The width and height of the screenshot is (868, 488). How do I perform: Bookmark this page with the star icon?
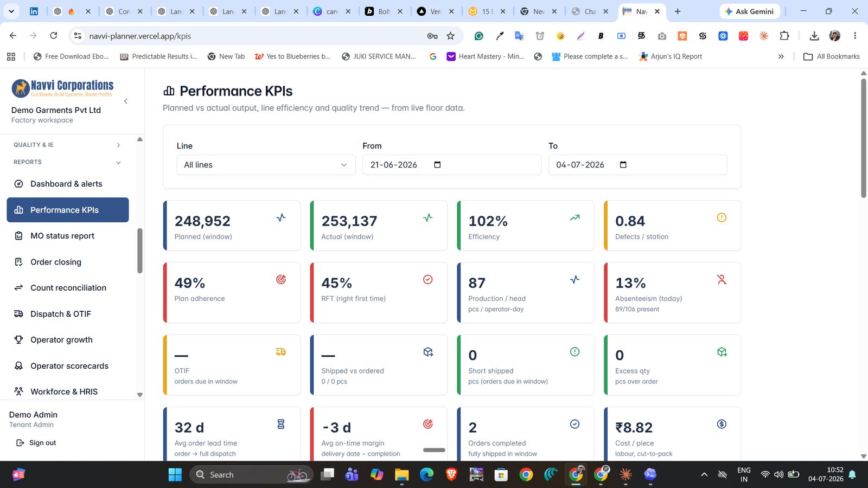pyautogui.click(x=450, y=36)
